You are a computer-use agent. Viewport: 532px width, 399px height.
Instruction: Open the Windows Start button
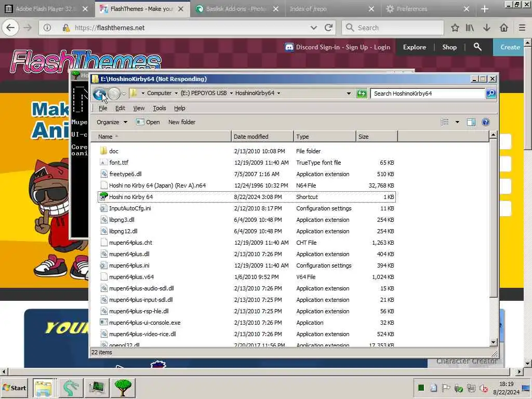[x=14, y=388]
